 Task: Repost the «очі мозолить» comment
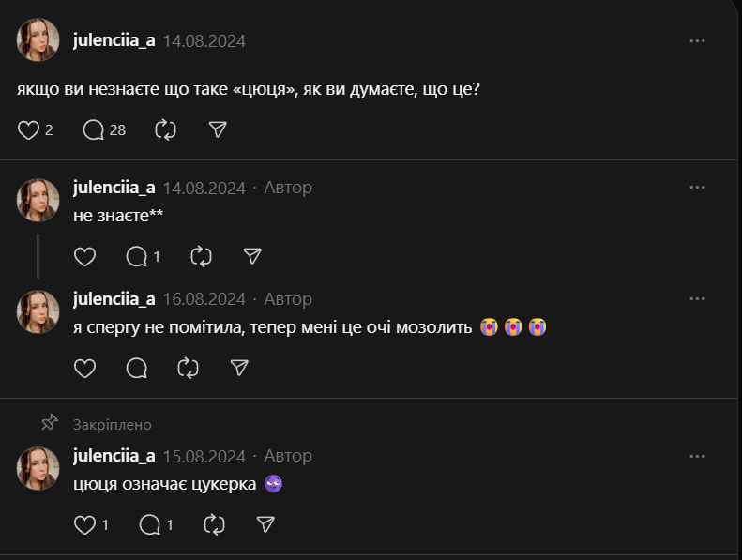(x=188, y=368)
